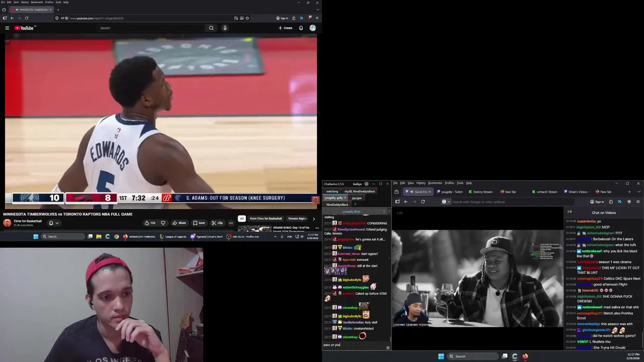Viewport: 644px width, 362px height.
Task: Switch to the ontrack1 Stream tab
Action: click(x=546, y=192)
